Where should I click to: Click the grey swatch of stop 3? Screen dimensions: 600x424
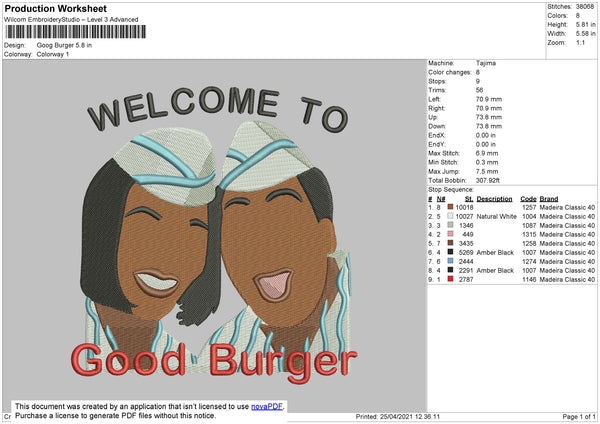(x=450, y=225)
